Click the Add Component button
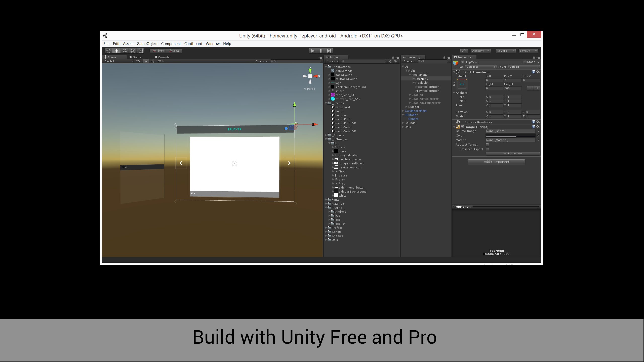This screenshot has width=644, height=362. (496, 162)
